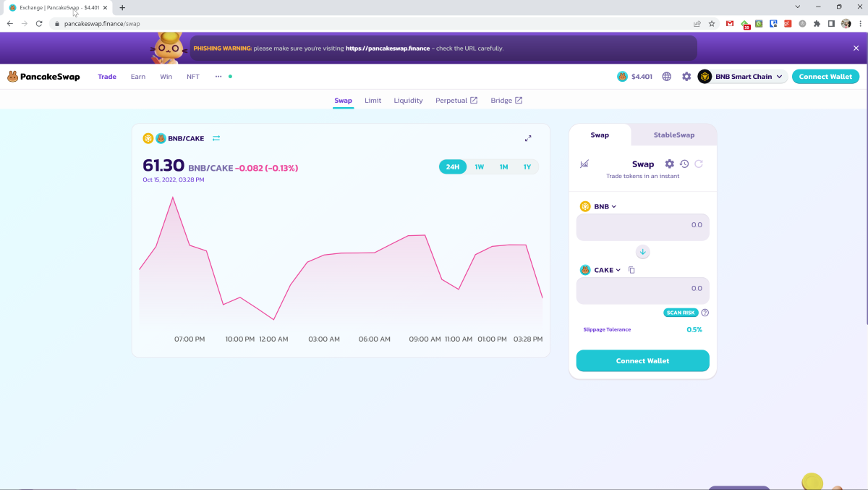Expand the BNB Smart Chain network dropdown

tap(742, 77)
